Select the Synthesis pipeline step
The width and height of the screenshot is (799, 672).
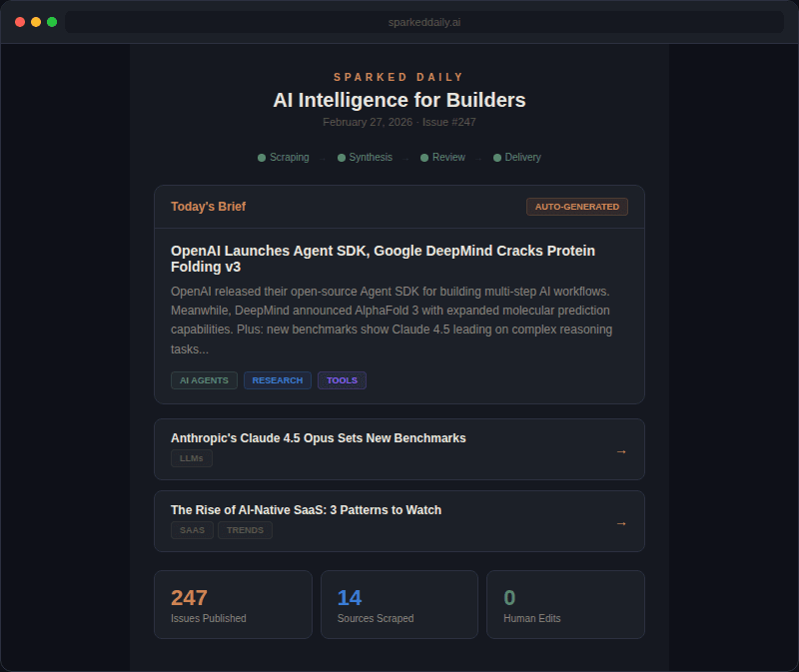coord(365,158)
